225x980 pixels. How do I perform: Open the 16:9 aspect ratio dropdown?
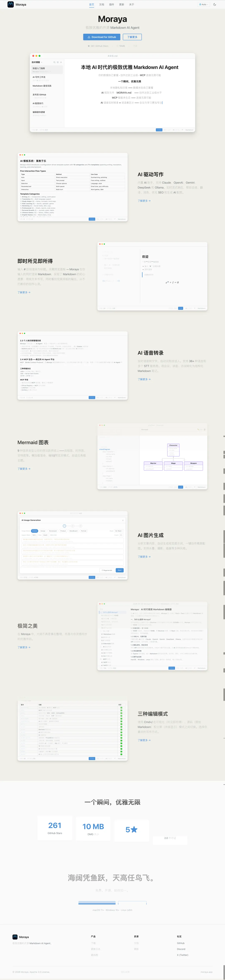click(34, 535)
